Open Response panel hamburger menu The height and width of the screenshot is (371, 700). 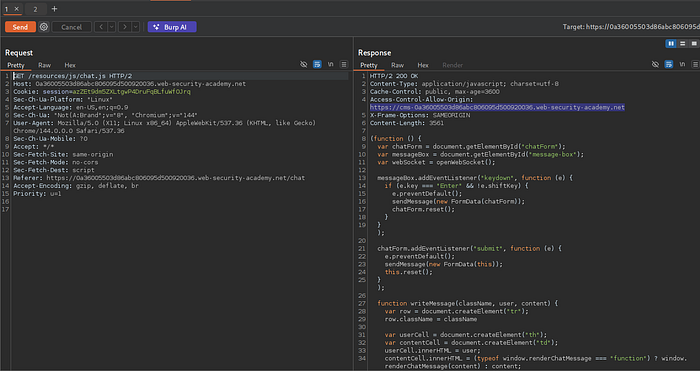(696, 64)
